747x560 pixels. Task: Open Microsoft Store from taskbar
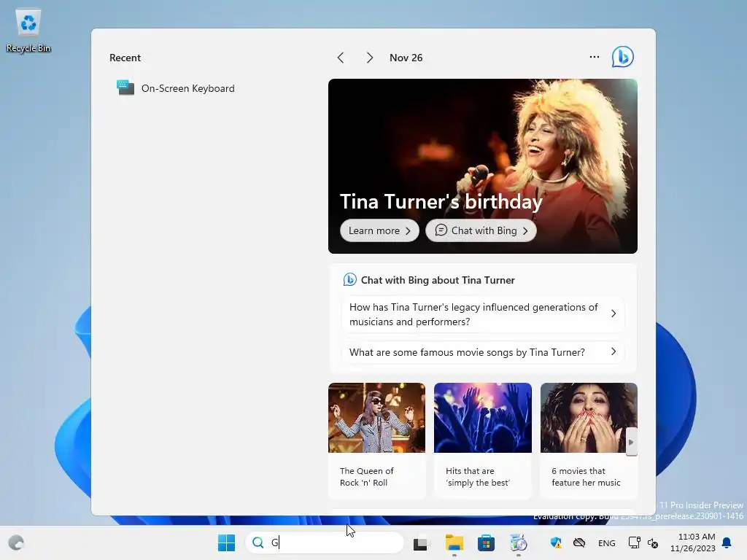(x=486, y=542)
